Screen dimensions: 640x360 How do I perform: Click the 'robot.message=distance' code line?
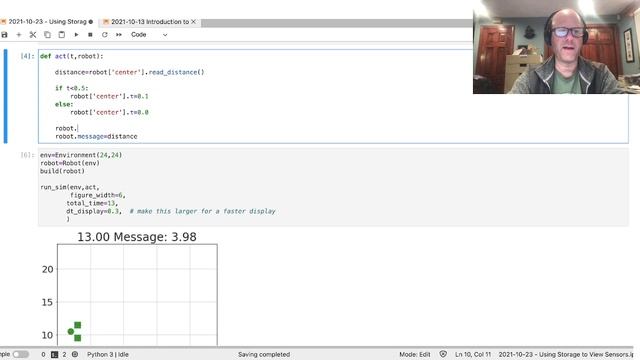coord(96,136)
